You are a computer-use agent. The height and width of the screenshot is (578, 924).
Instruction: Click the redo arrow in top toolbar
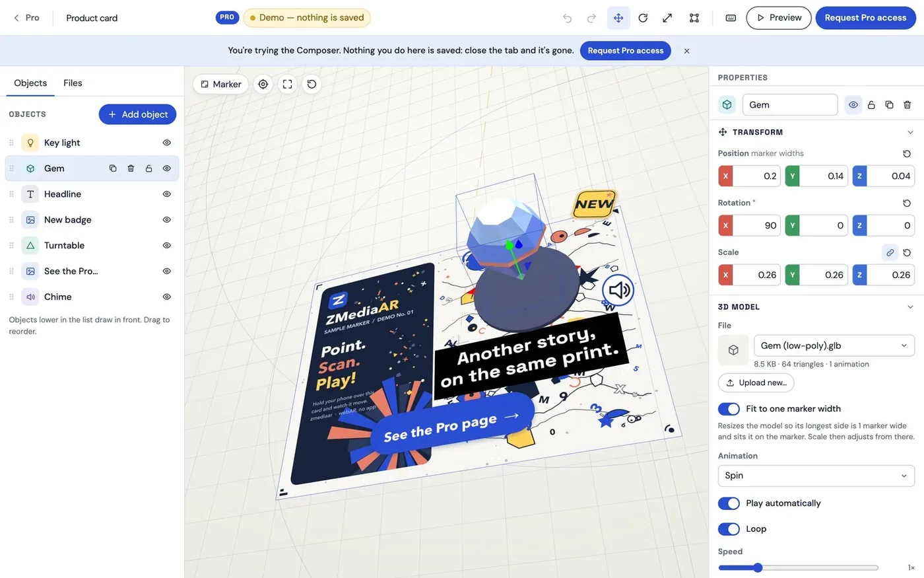[x=591, y=18]
